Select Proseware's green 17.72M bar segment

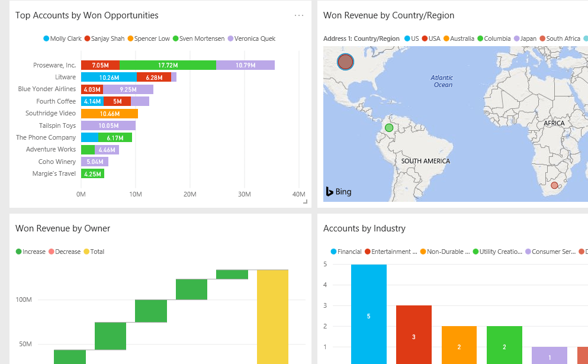168,65
